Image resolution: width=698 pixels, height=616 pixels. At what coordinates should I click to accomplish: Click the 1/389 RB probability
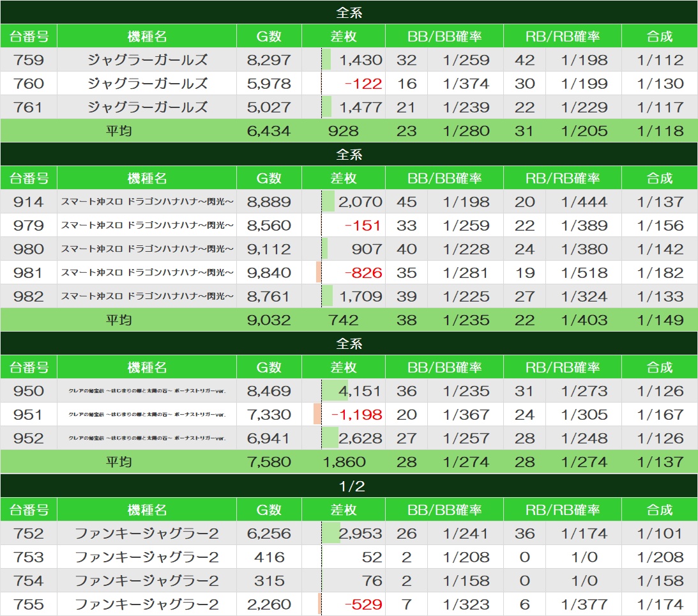click(x=584, y=226)
